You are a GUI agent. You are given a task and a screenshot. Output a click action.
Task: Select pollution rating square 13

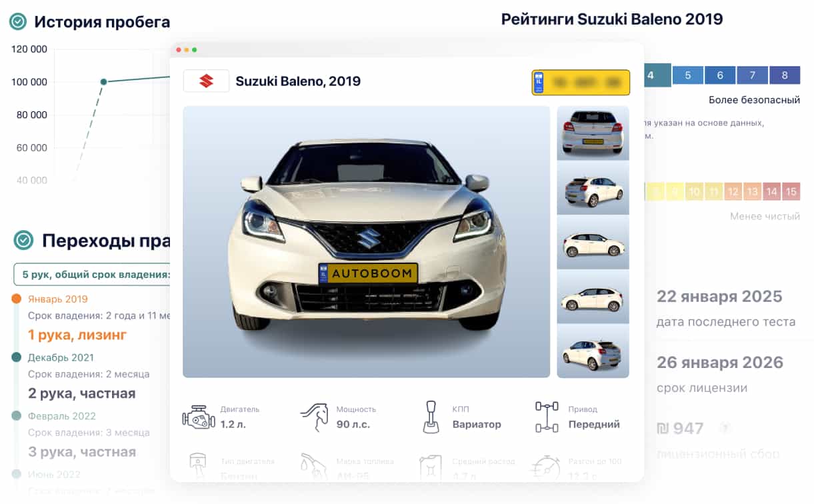coord(752,192)
